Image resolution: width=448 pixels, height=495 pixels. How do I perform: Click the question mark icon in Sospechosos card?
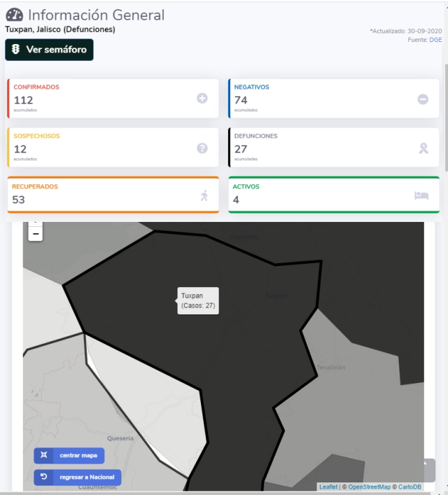point(202,148)
